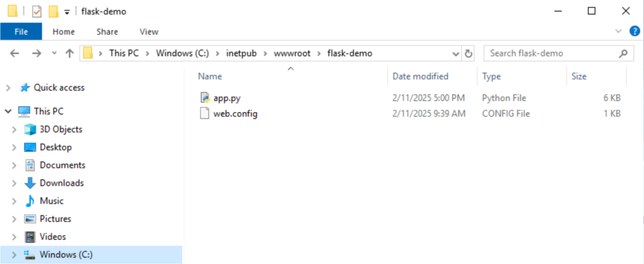Sort files by Date modified column
Screen dimensions: 644x264
click(420, 76)
